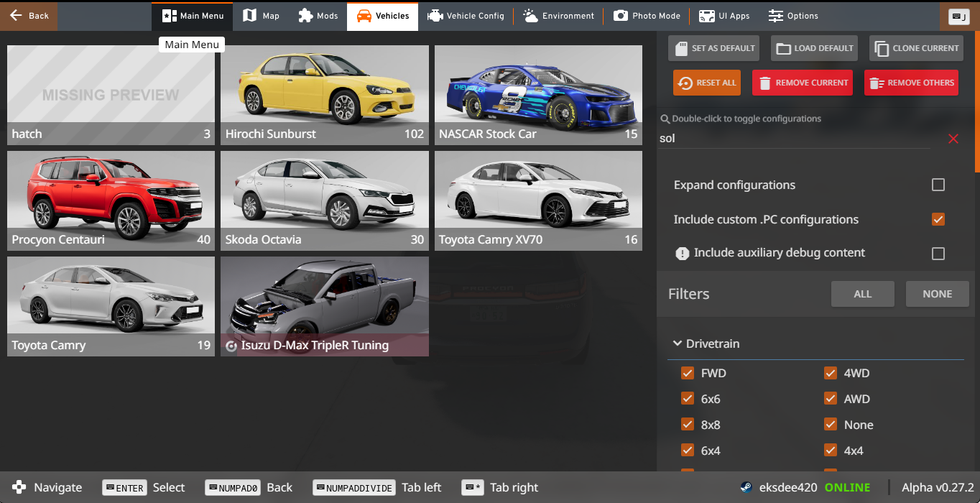980x503 pixels.
Task: Click the Mods puzzle piece icon
Action: tap(305, 15)
